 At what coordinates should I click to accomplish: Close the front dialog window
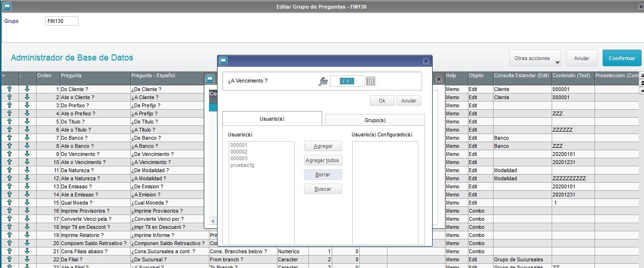coord(426,61)
